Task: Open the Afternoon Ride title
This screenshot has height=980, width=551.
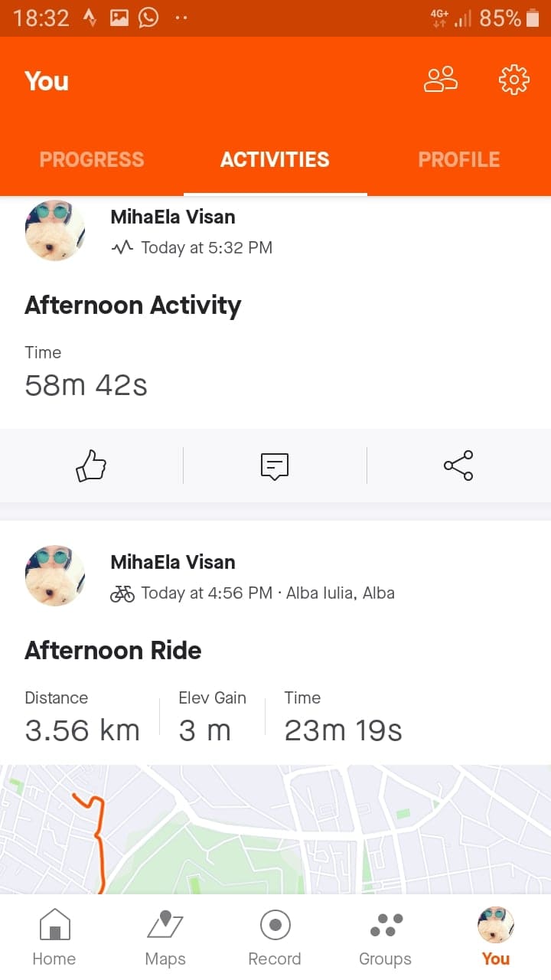Action: pos(113,651)
